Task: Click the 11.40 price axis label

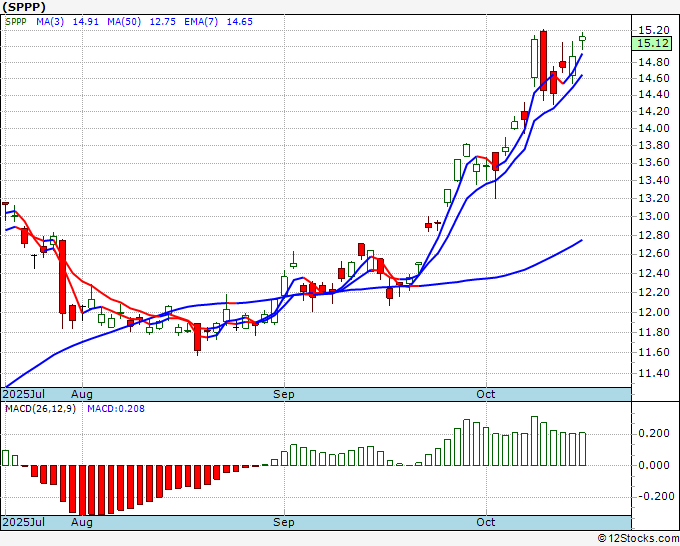Action: (654, 373)
